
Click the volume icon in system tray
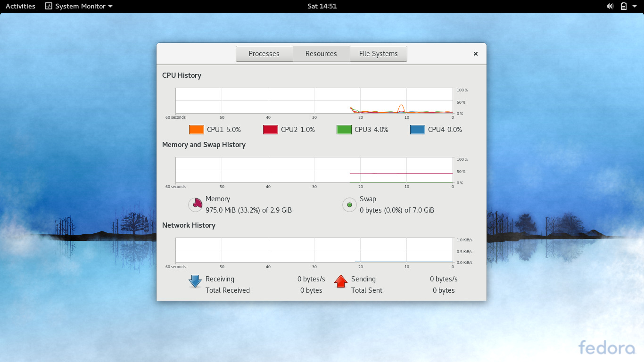(610, 6)
